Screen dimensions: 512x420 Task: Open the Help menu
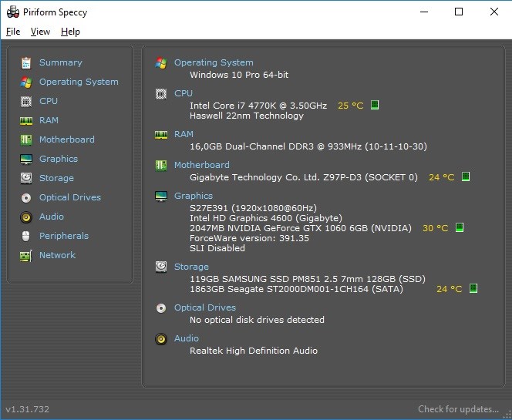pyautogui.click(x=70, y=32)
